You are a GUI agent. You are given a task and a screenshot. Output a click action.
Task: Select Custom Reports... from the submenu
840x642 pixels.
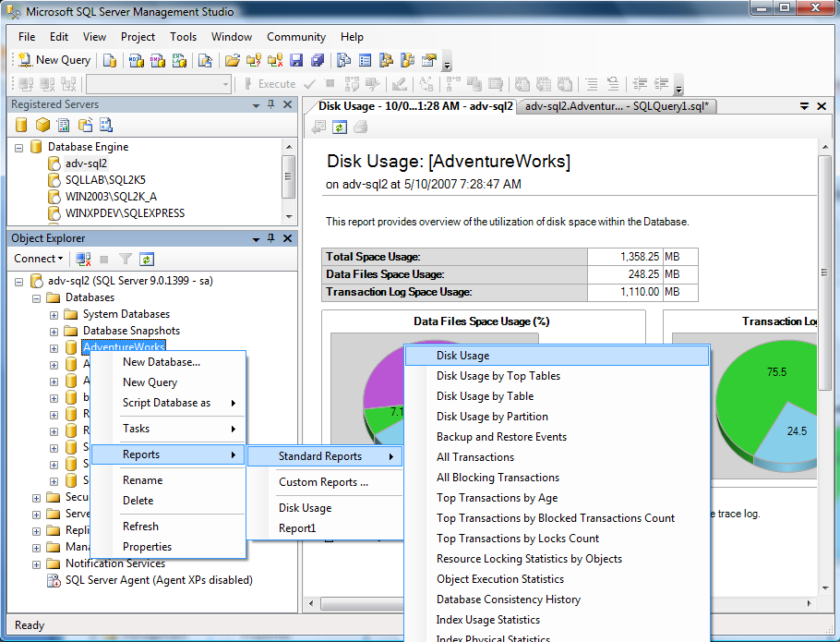(x=323, y=482)
